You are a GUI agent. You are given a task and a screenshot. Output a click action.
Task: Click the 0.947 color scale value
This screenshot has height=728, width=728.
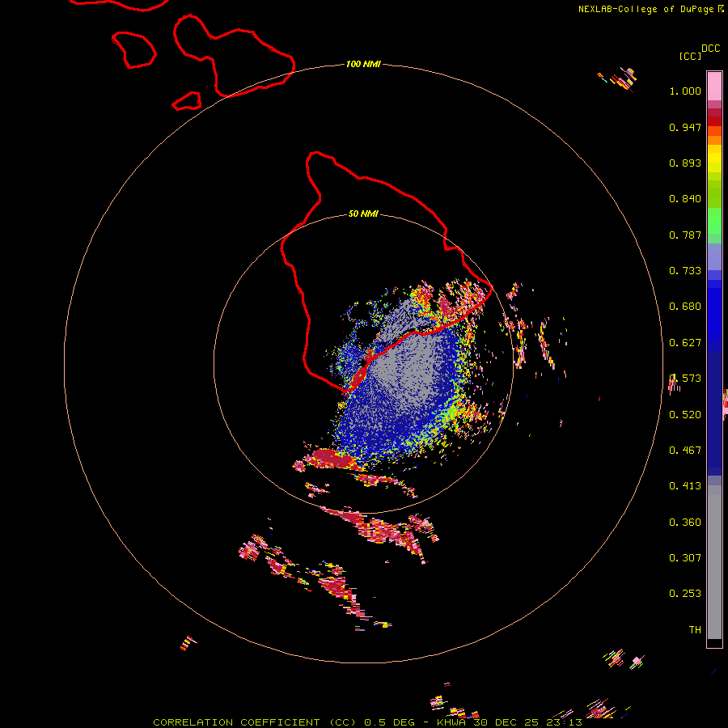685,127
